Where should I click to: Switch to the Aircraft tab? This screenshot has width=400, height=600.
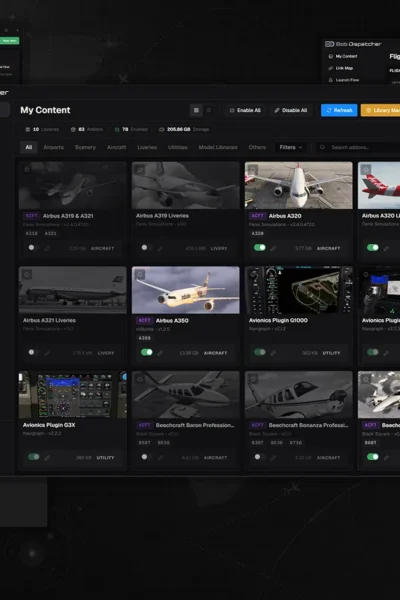(x=117, y=147)
